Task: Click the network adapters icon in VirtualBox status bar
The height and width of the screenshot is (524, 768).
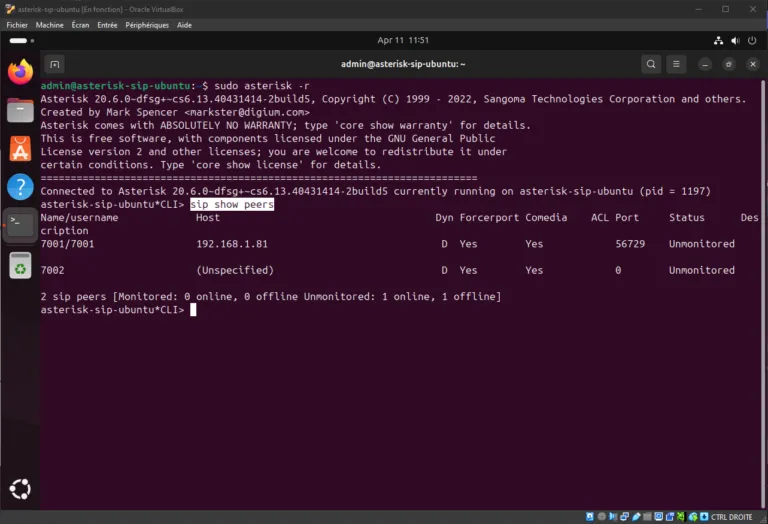Action: (x=624, y=517)
